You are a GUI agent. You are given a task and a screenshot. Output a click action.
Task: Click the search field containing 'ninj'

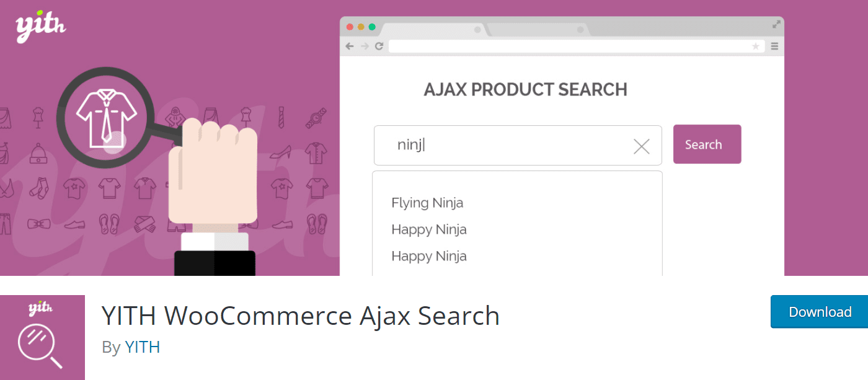[x=518, y=146]
